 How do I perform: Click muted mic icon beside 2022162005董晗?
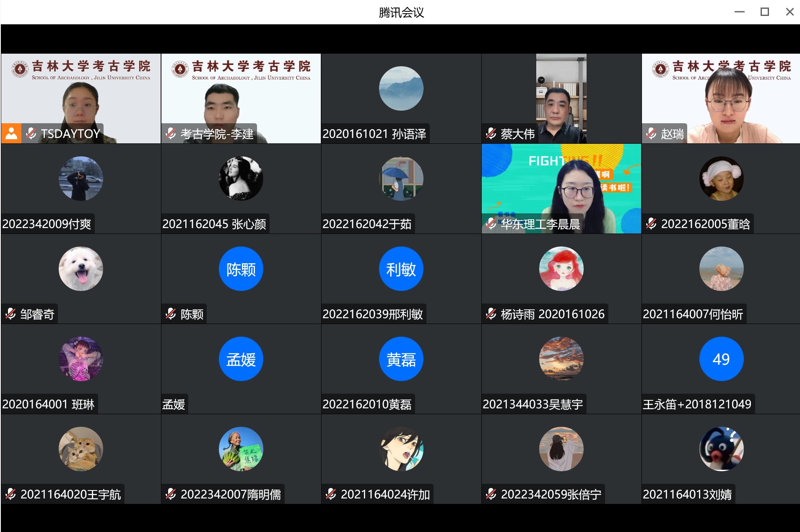point(651,224)
